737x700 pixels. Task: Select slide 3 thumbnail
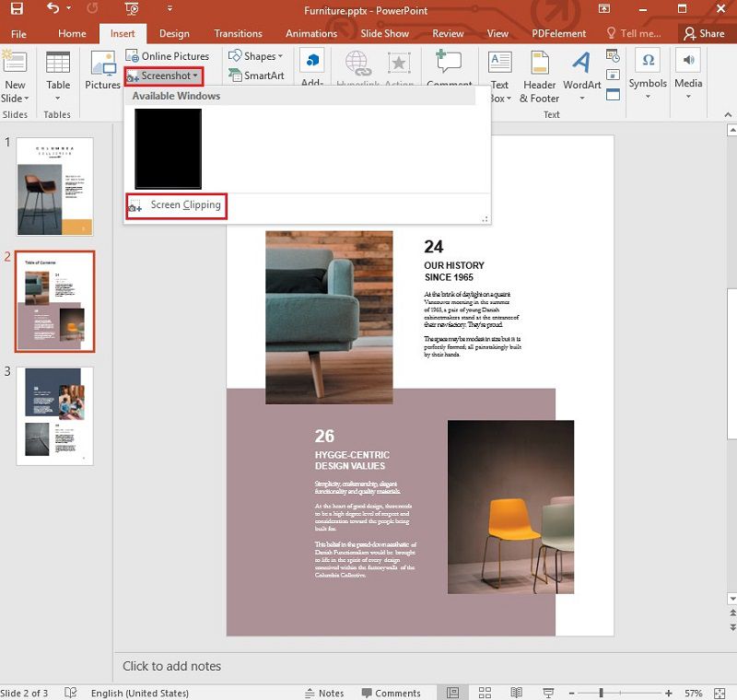(53, 415)
